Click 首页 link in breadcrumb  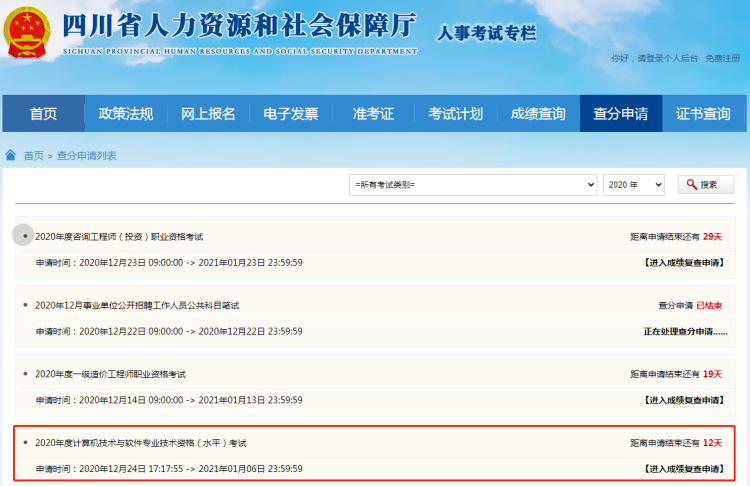[34, 156]
